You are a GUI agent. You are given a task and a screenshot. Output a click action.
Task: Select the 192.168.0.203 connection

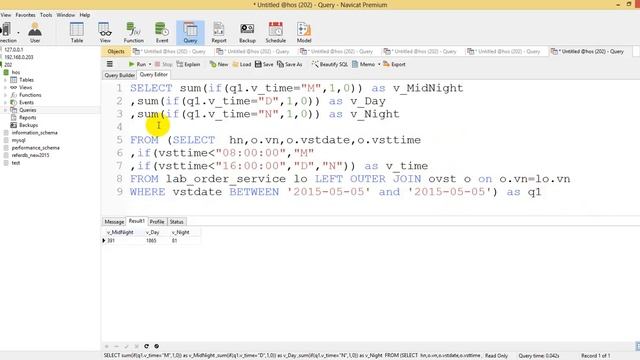point(19,57)
